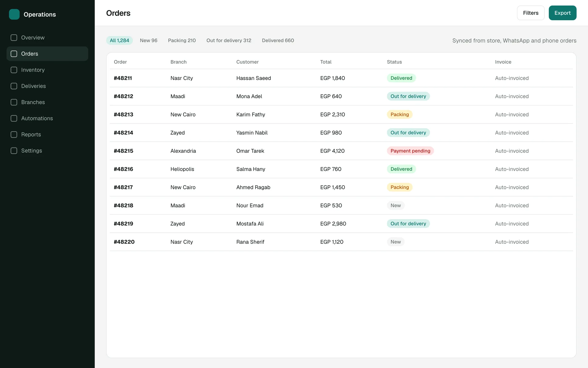Click the Branches sidebar icon
Image resolution: width=588 pixels, height=368 pixels.
[14, 102]
